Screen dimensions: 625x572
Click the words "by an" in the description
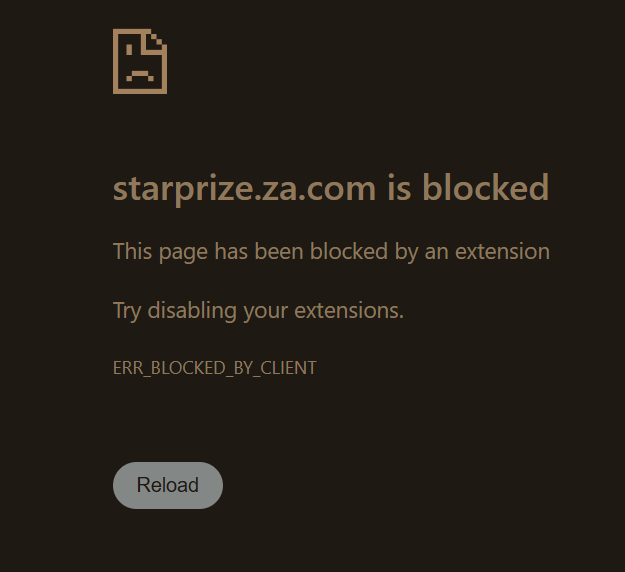click(422, 252)
